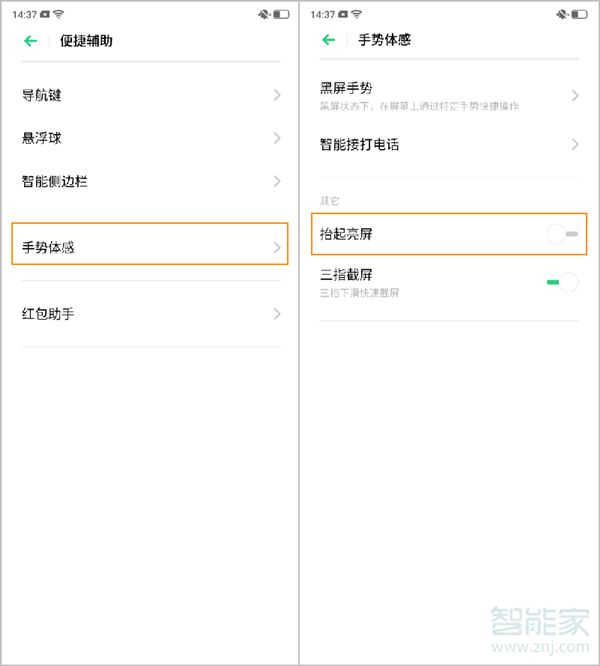The height and width of the screenshot is (666, 600).
Task: Tap back arrow beside 手势体感 title
Action: pyautogui.click(x=328, y=41)
